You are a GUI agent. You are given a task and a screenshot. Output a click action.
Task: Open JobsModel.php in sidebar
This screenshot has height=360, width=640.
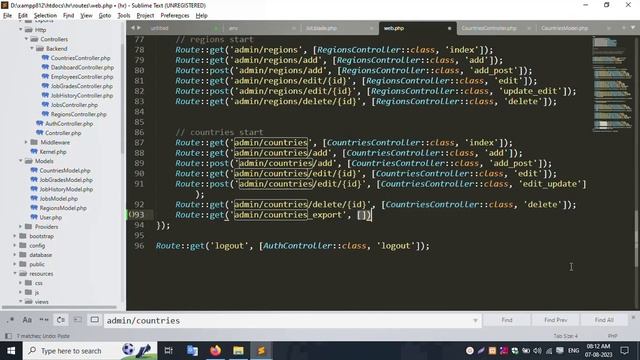58,199
